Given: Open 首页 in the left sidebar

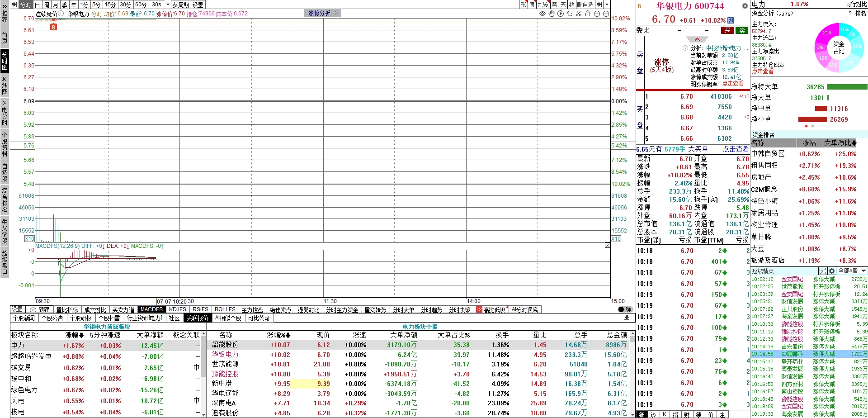Looking at the screenshot, I should coord(5,38).
